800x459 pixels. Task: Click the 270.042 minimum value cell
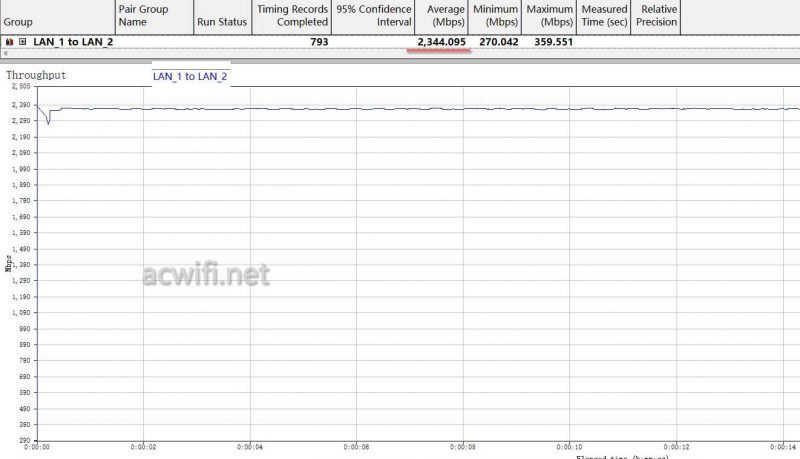(497, 42)
